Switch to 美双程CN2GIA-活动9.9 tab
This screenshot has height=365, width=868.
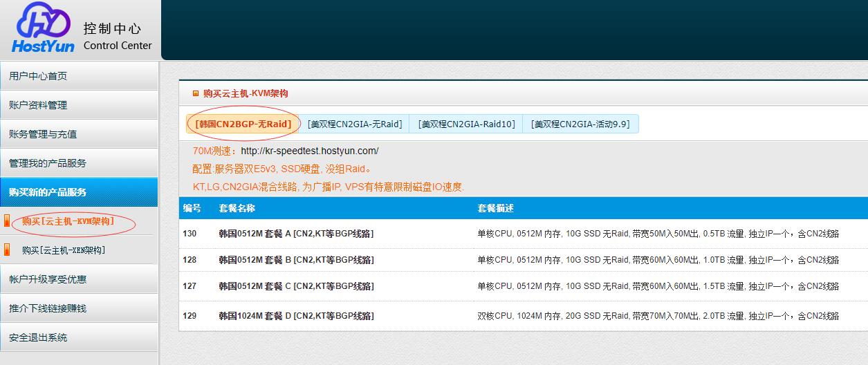(580, 124)
